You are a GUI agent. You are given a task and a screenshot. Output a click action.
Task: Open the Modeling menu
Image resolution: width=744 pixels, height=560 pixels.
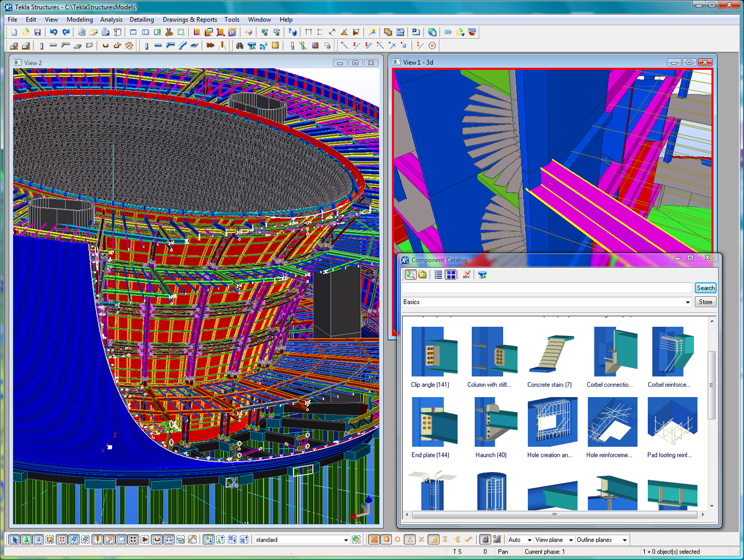click(79, 20)
